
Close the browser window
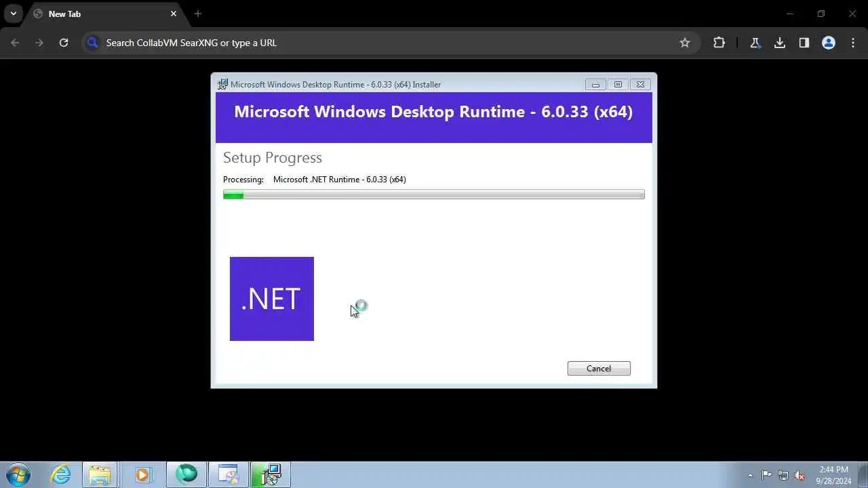[x=852, y=14]
